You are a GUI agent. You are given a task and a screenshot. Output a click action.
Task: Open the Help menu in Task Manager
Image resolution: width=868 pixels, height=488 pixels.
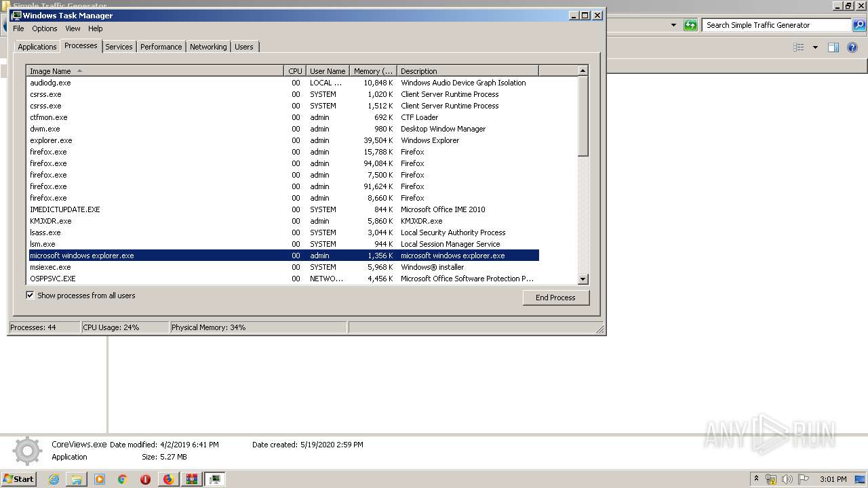(x=96, y=28)
